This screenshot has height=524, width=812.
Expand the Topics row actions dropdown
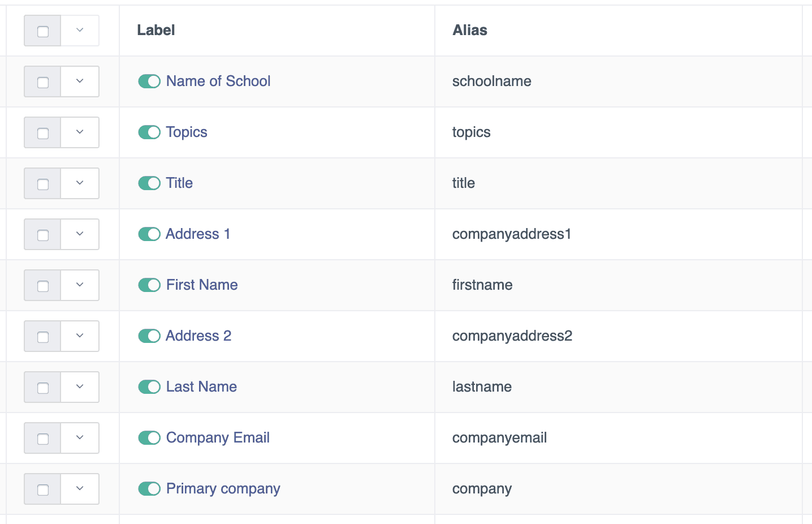click(x=80, y=132)
